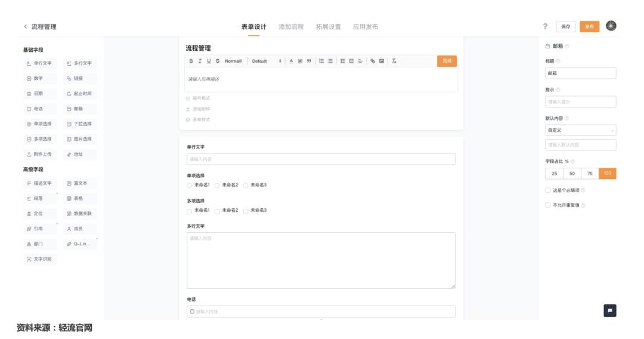Check 未命名3 under 多项选择
Image resolution: width=644 pixels, height=339 pixels.
[246, 211]
